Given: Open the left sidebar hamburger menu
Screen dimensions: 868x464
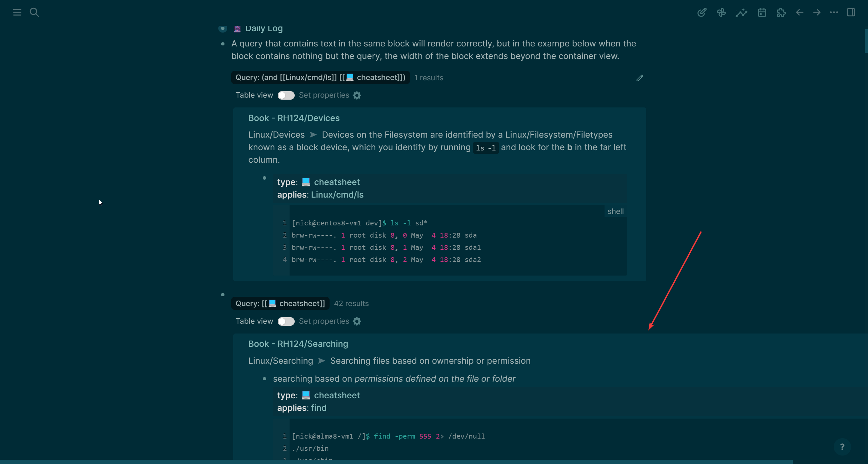Looking at the screenshot, I should 17,12.
